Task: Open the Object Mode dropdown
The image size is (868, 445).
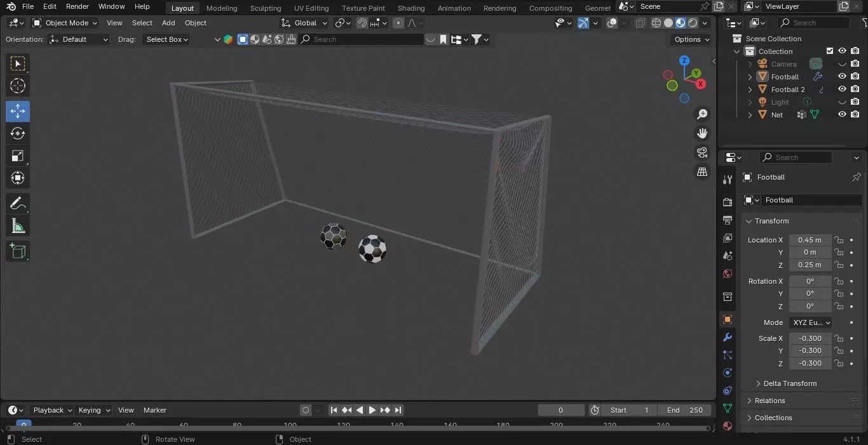Action: pos(65,23)
